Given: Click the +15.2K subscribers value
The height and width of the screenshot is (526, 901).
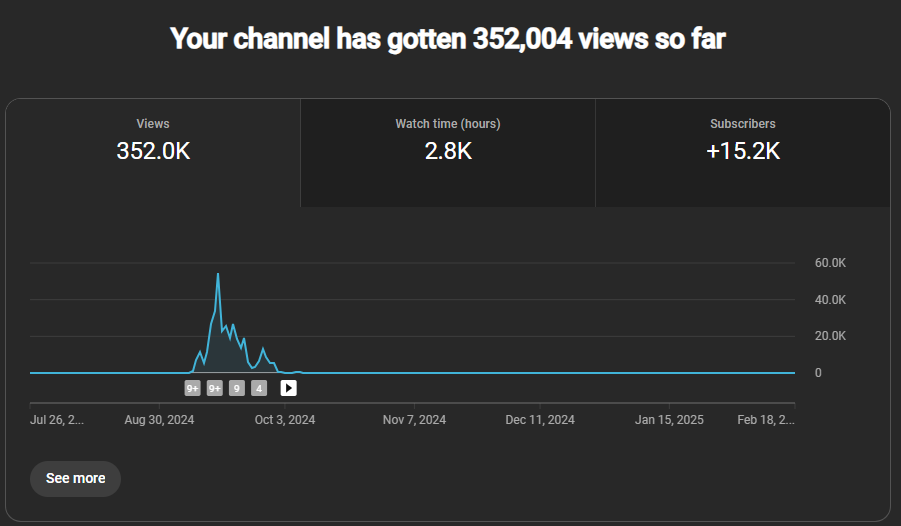Looking at the screenshot, I should point(742,151).
